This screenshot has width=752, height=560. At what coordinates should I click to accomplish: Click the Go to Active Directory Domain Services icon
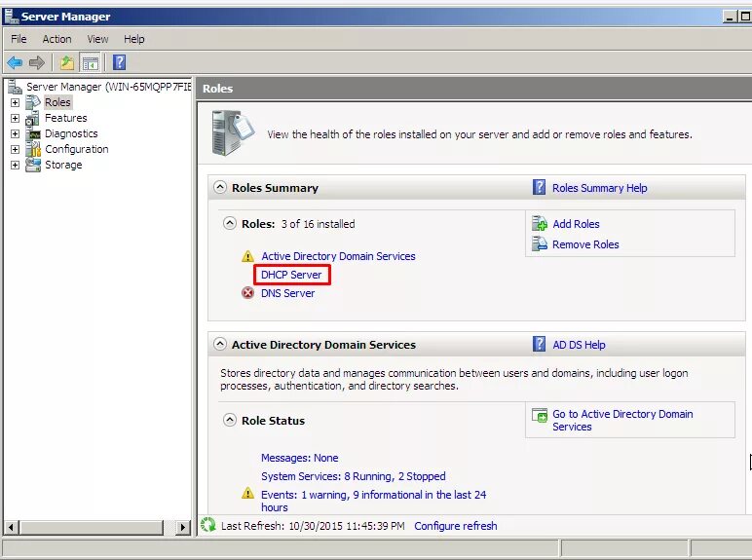(540, 415)
